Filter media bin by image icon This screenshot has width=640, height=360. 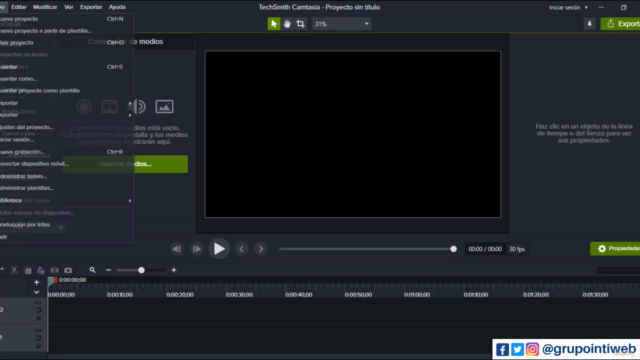click(x=164, y=107)
